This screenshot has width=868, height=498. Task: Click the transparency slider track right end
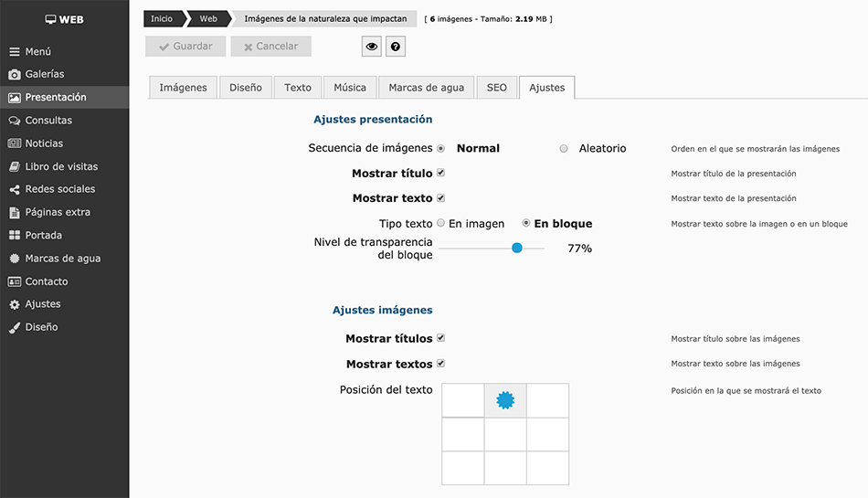(x=543, y=249)
